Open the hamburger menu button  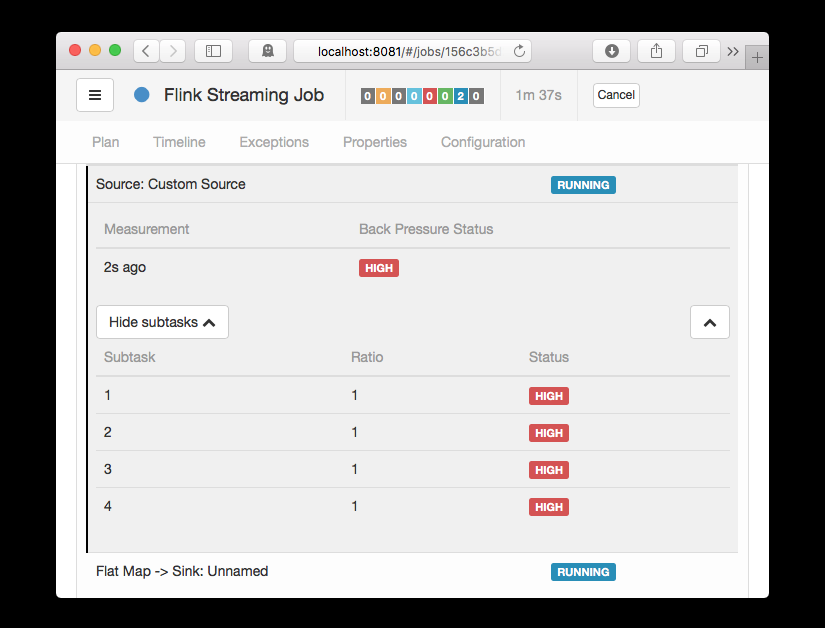(95, 95)
